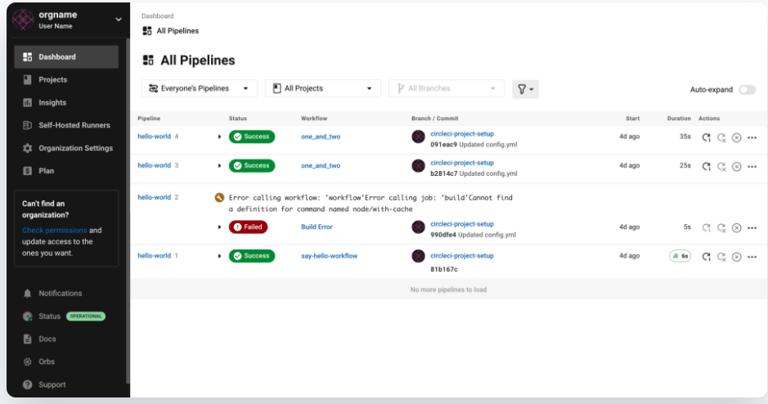Open Self-Hosted Runners from sidebar icon
Viewport: 768px width, 404px height.
tap(27, 125)
